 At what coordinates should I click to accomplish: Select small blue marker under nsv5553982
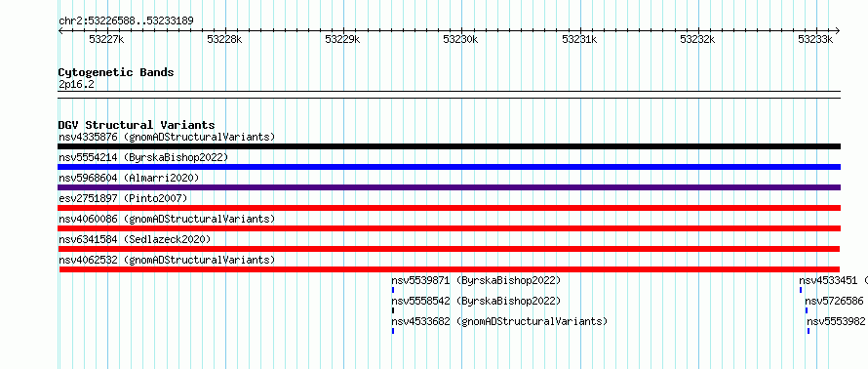pyautogui.click(x=809, y=331)
